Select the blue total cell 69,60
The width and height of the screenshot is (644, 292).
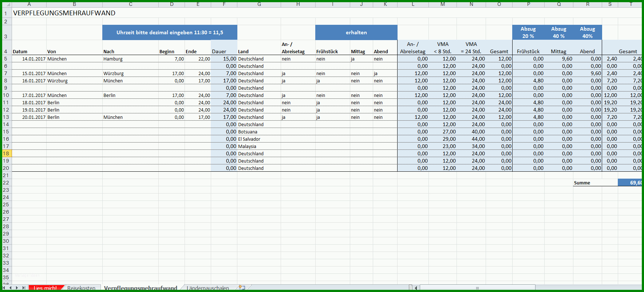click(x=630, y=183)
